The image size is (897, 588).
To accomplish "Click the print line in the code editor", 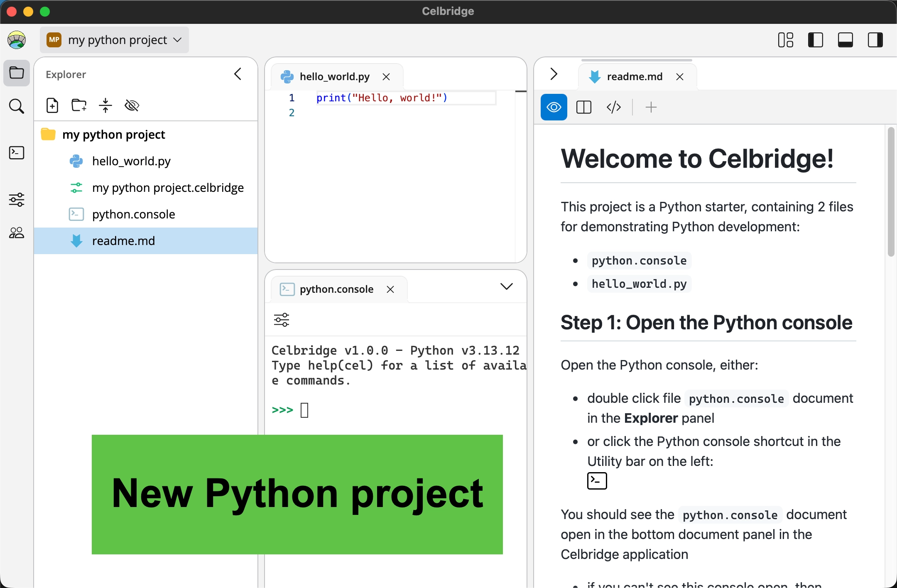I will 382,98.
